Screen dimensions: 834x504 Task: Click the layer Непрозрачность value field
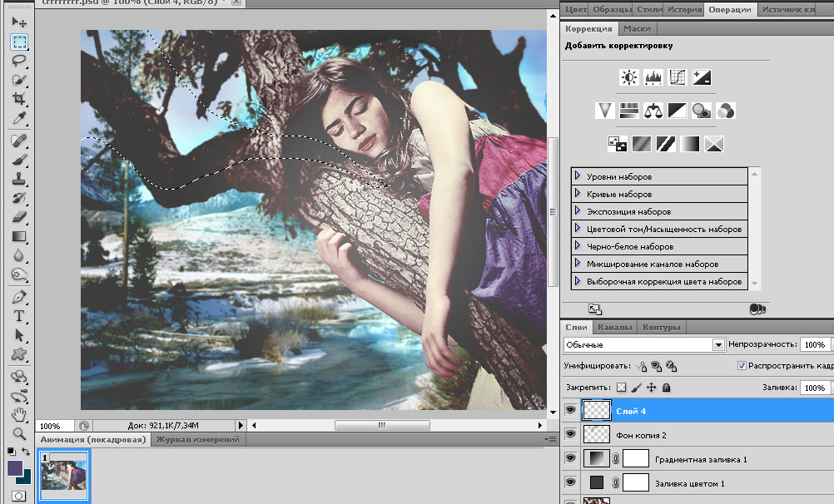(x=816, y=344)
